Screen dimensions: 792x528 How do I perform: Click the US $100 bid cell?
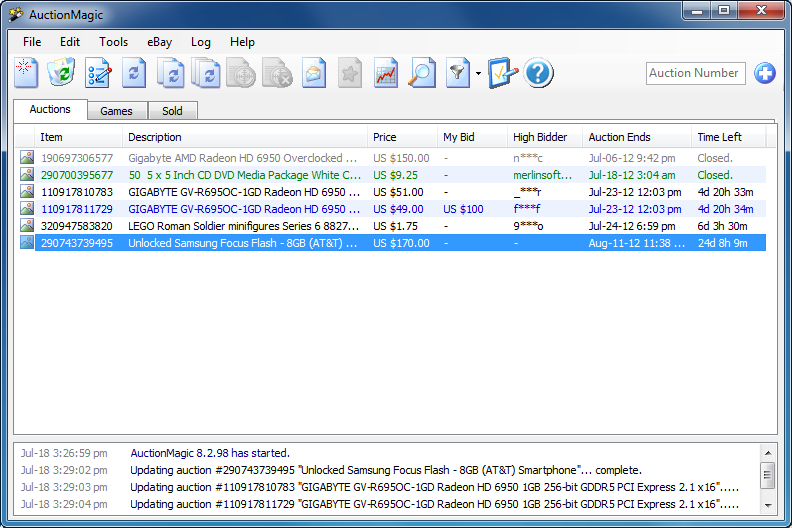click(463, 209)
